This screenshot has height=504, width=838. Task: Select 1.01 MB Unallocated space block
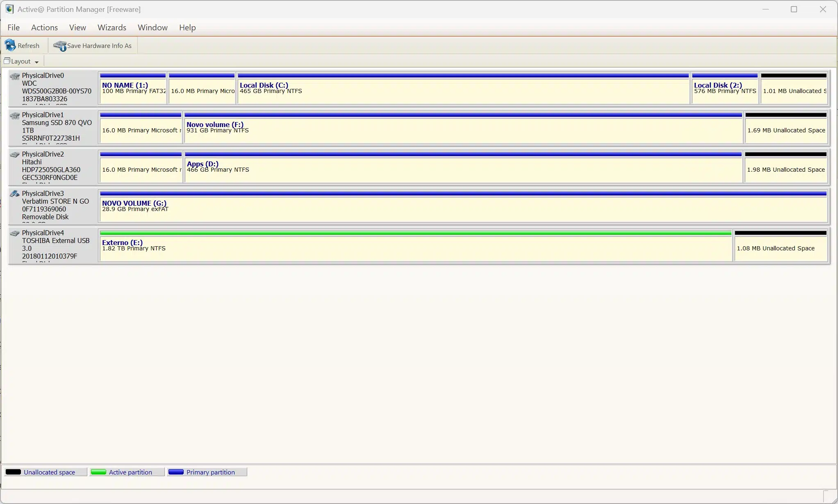coord(794,88)
